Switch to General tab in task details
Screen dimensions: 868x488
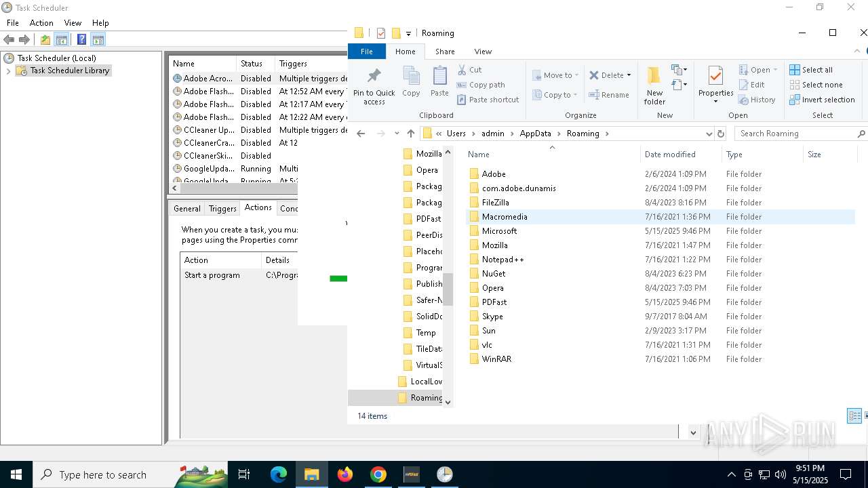pyautogui.click(x=186, y=209)
